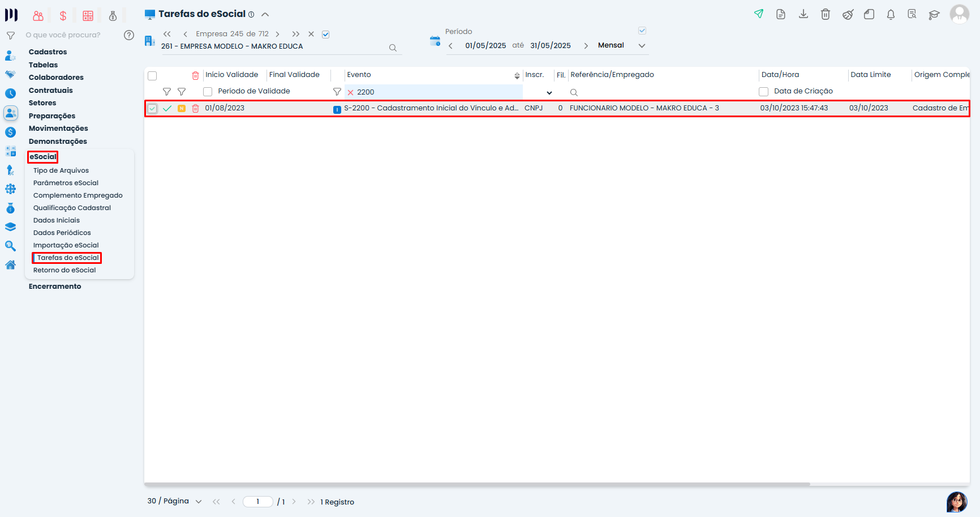Click the red dollar sign shortcut icon
This screenshot has height=517, width=980.
click(63, 16)
